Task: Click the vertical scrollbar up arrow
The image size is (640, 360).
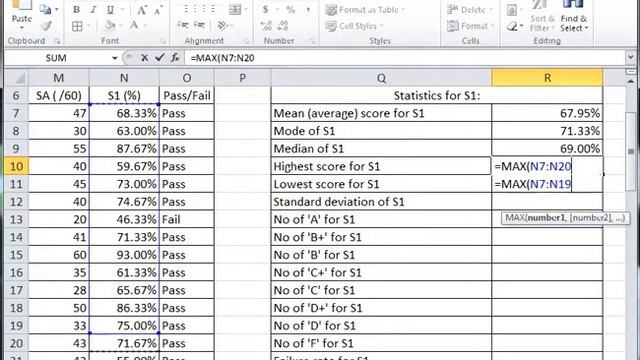Action: point(631,81)
